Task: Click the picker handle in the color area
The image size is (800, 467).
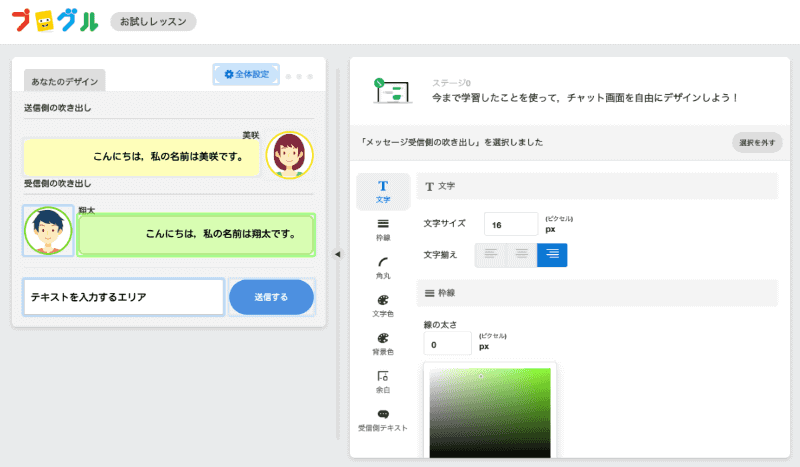Action: coord(481,376)
